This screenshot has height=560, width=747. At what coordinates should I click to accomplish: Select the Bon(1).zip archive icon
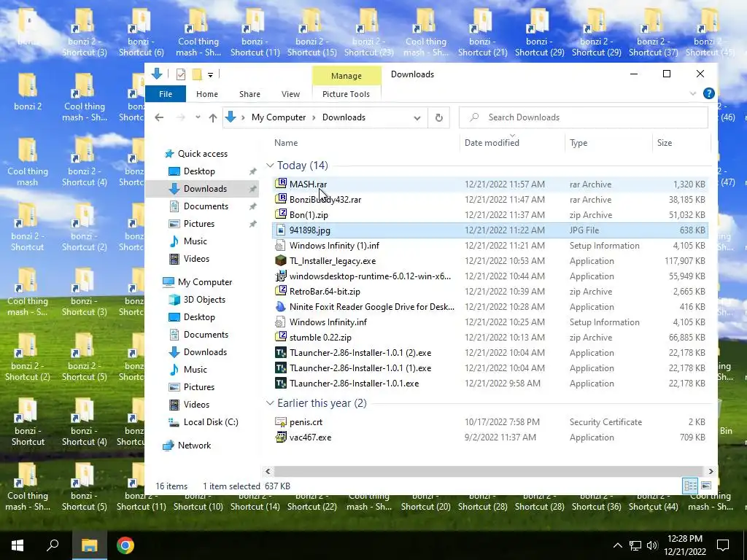coord(281,214)
